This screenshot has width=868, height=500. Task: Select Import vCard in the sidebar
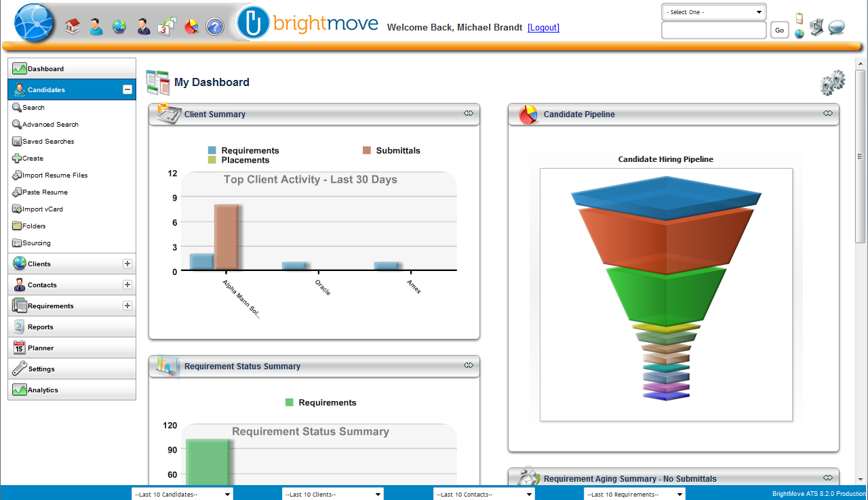(x=43, y=209)
